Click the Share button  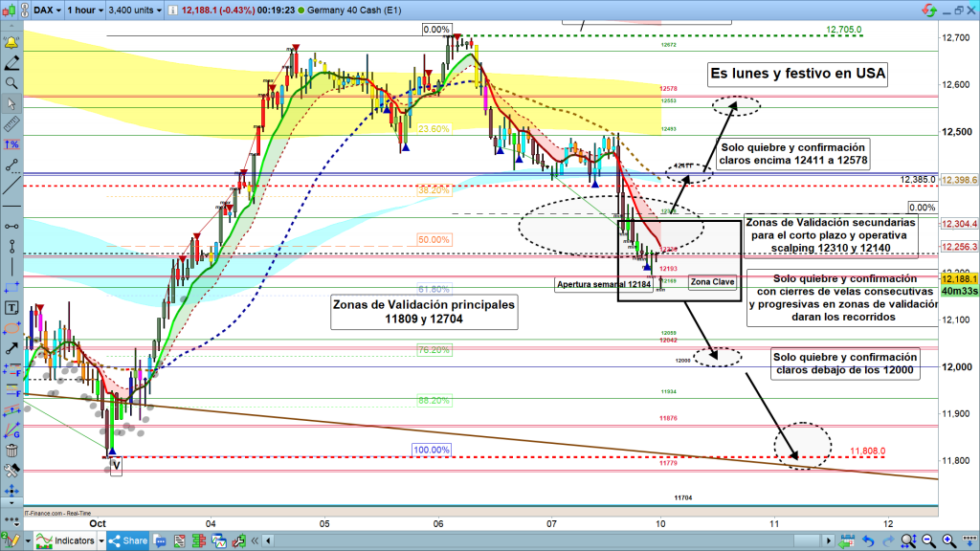[x=127, y=540]
